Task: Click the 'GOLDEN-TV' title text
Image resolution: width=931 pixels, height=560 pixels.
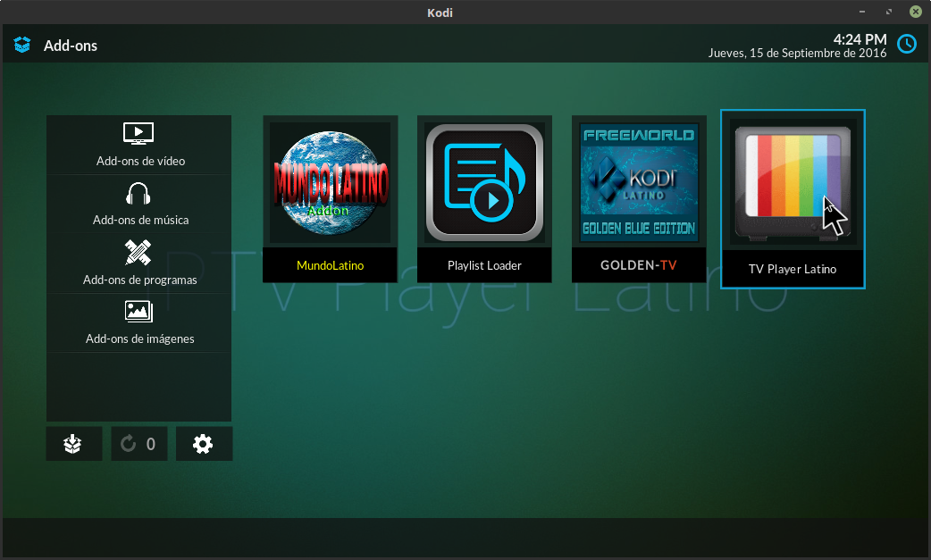Action: (638, 265)
